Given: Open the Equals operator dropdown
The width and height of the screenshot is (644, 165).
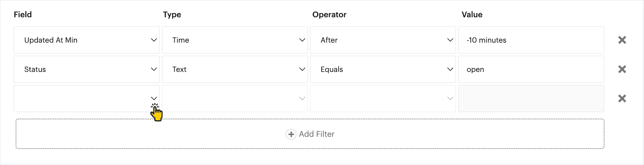Looking at the screenshot, I should click(383, 69).
